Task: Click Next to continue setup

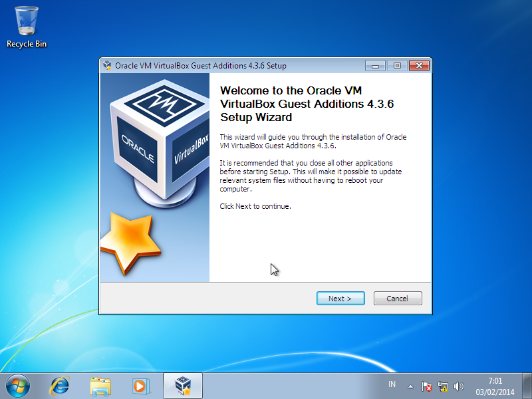Action: (340, 298)
